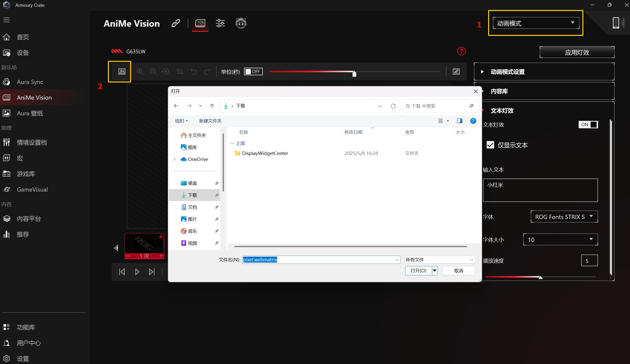Open the 字体大小 dropdown

[560, 240]
